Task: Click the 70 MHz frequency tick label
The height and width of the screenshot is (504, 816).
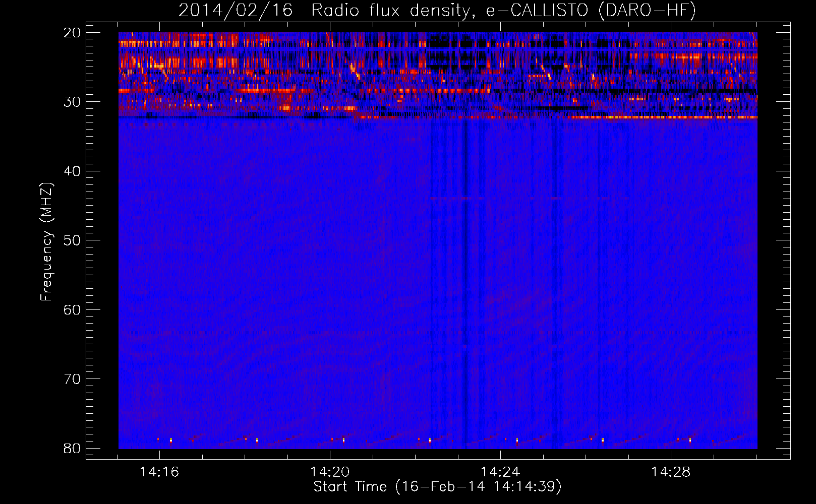Action: [x=72, y=379]
